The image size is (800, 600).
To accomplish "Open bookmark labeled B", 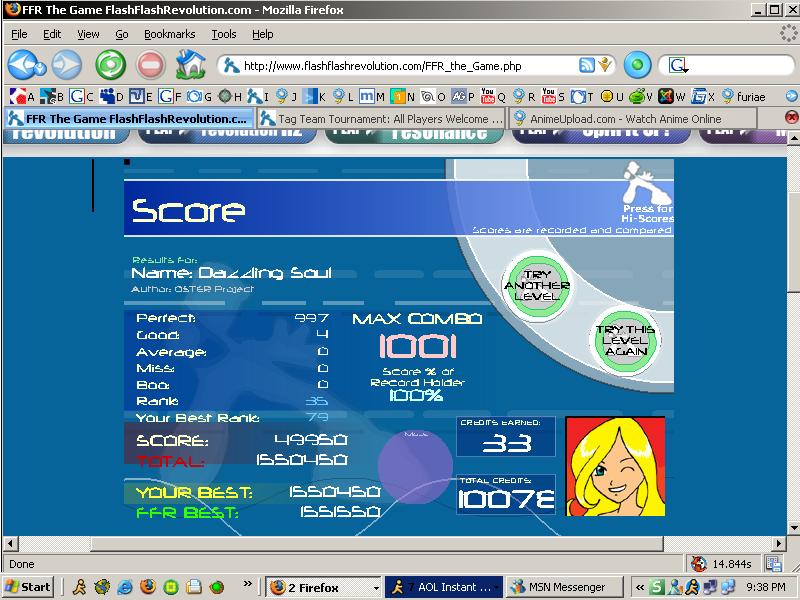I will click(52, 96).
